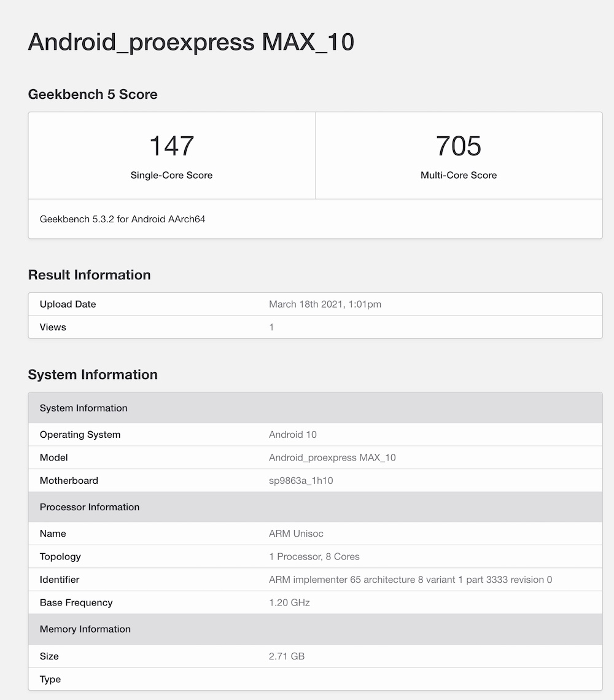Click the Base Frequency row label
This screenshot has width=614, height=700.
click(x=76, y=603)
